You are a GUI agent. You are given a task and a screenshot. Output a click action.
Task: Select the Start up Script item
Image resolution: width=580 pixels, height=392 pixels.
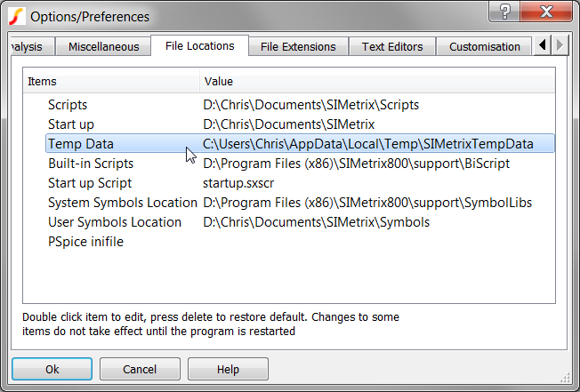pyautogui.click(x=90, y=183)
